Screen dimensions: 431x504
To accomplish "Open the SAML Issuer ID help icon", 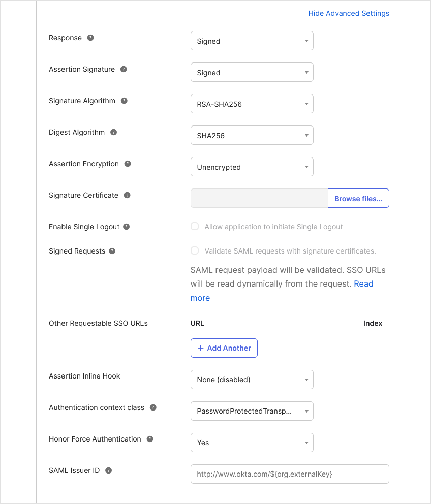I will pyautogui.click(x=108, y=470).
